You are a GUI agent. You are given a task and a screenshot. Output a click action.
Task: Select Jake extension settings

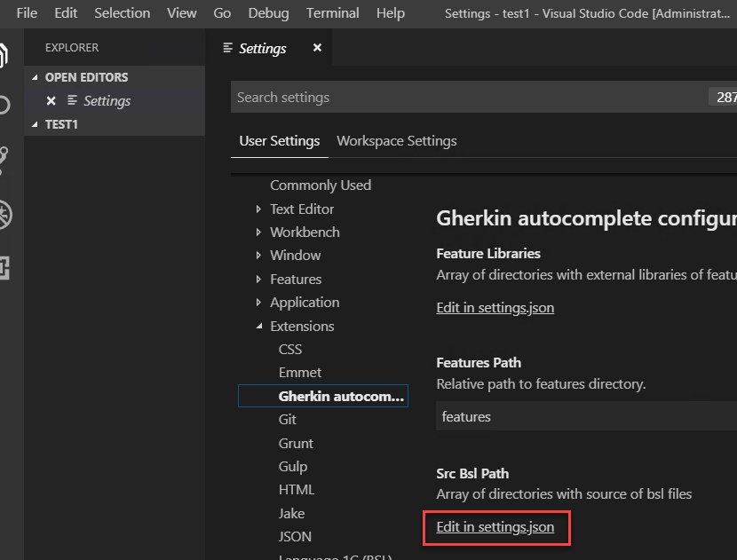(x=291, y=514)
